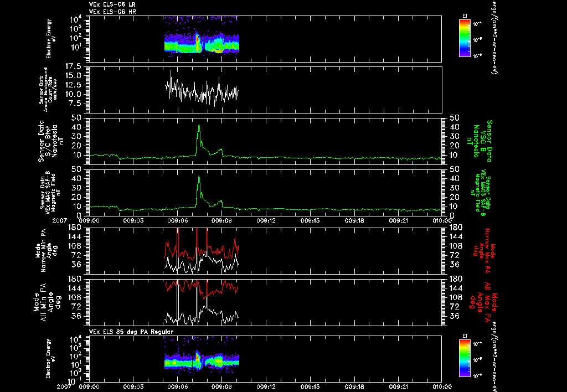
Task: Click '009:15' on the bottom time axis
Action: pyautogui.click(x=310, y=386)
